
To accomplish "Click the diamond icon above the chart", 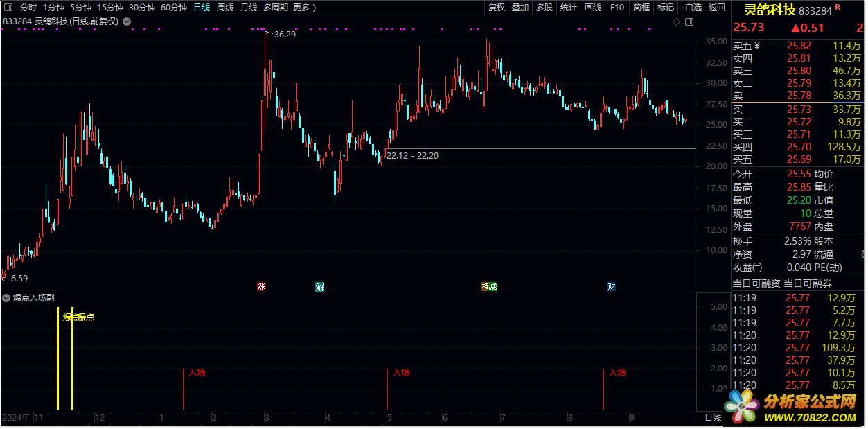I will [x=677, y=22].
